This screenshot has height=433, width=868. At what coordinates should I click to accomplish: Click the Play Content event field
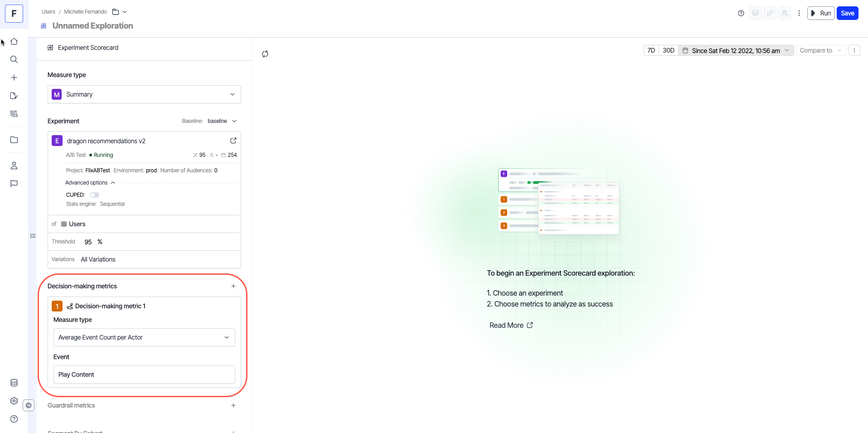coord(144,375)
